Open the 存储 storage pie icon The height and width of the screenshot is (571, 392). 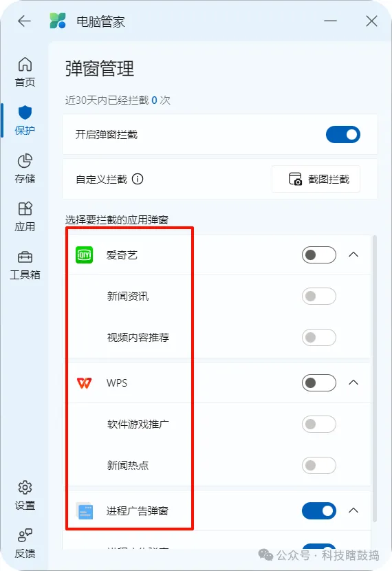pyautogui.click(x=25, y=160)
